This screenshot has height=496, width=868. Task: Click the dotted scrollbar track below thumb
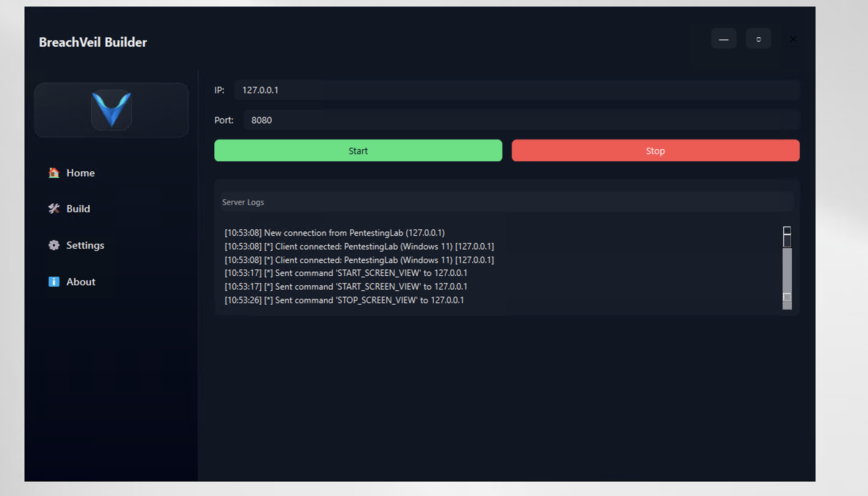[x=787, y=271]
